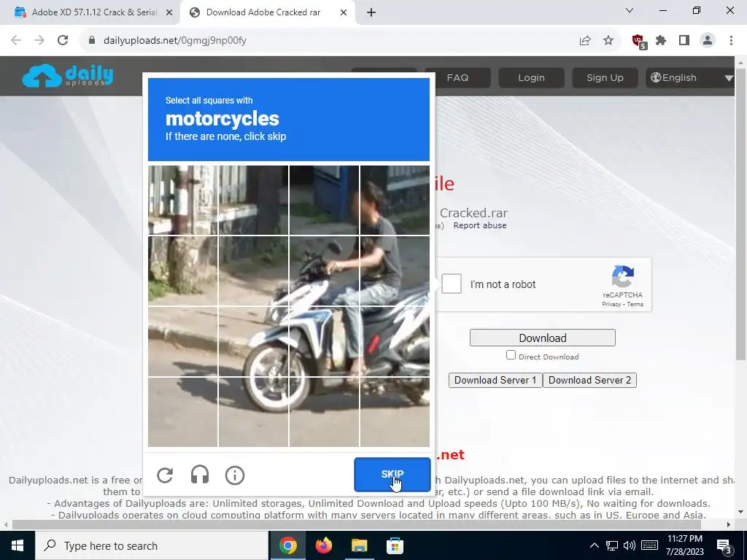
Task: Show hidden tray icons chevron
Action: (594, 545)
